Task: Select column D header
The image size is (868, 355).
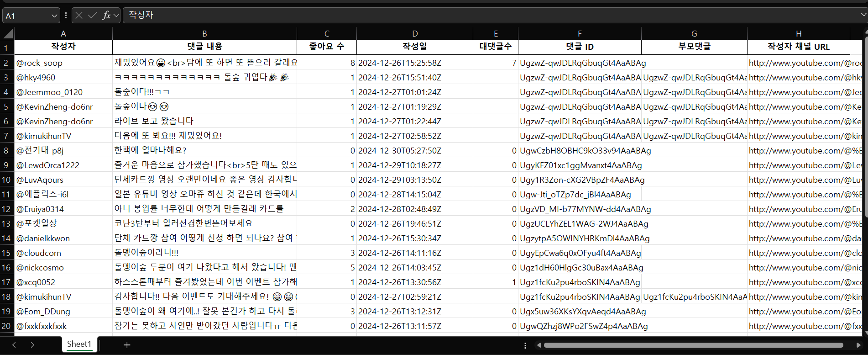Action: click(414, 34)
